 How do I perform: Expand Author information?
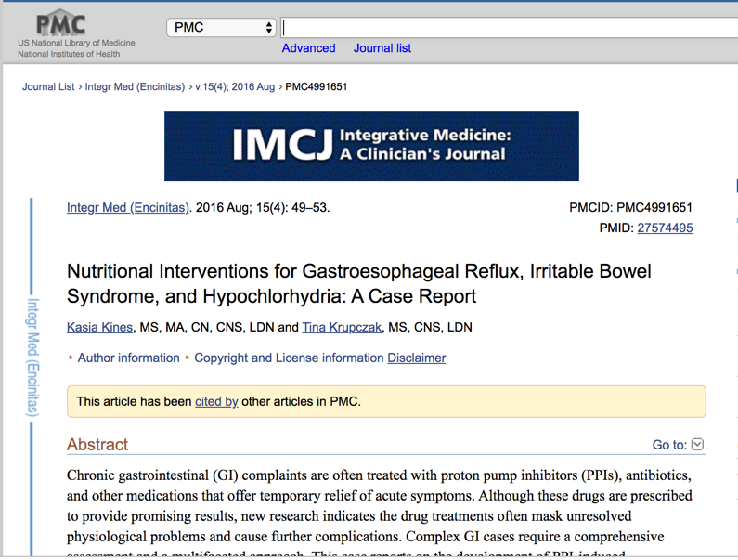point(128,358)
